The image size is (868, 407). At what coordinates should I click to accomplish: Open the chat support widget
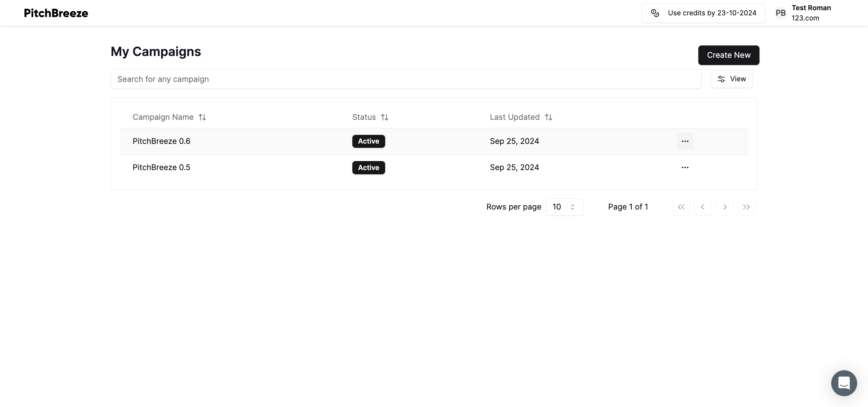coord(844,383)
